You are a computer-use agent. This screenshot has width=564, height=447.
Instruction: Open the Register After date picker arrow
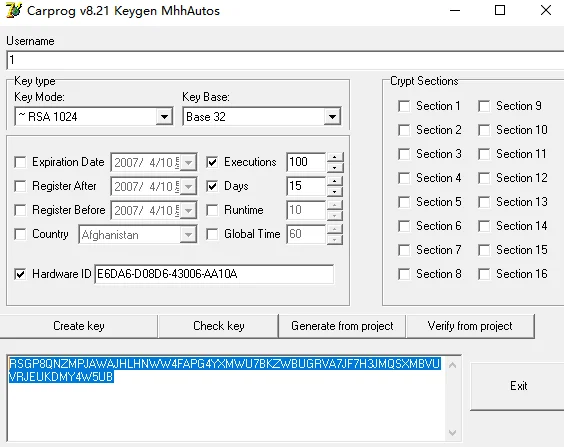click(188, 187)
